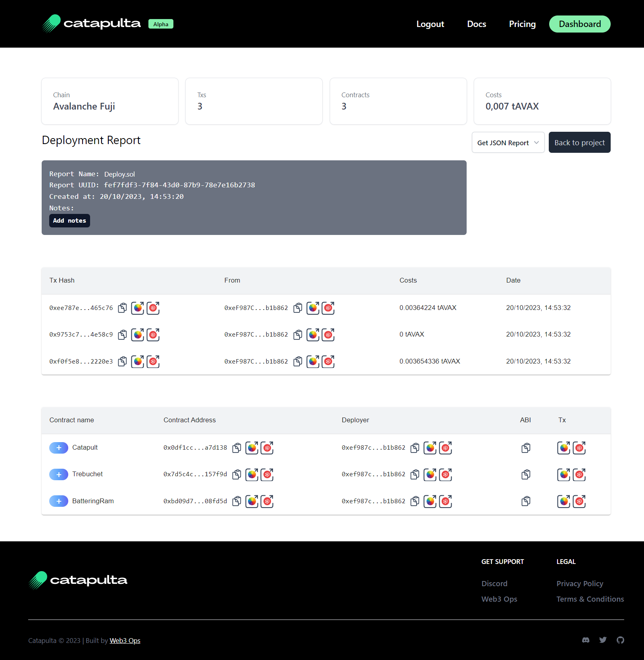Click the Tx Hash column header
Image resolution: width=644 pixels, height=660 pixels.
tap(62, 280)
